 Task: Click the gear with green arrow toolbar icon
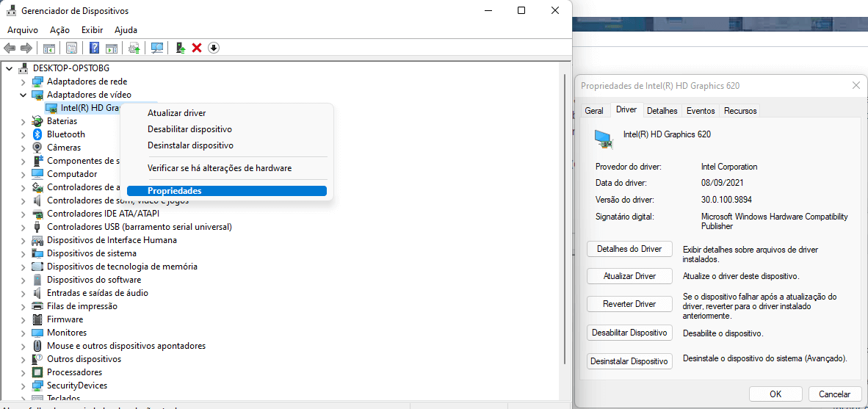coord(134,48)
